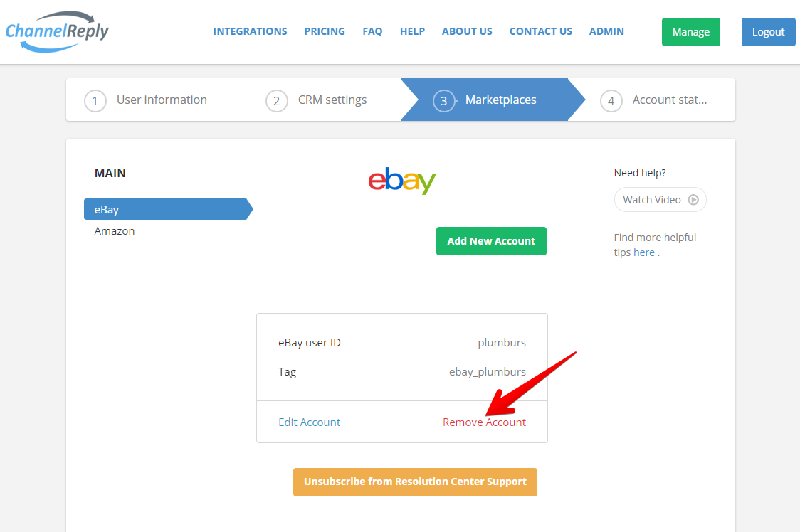This screenshot has width=800, height=532.
Task: Click the Logout button
Action: pyautogui.click(x=769, y=32)
